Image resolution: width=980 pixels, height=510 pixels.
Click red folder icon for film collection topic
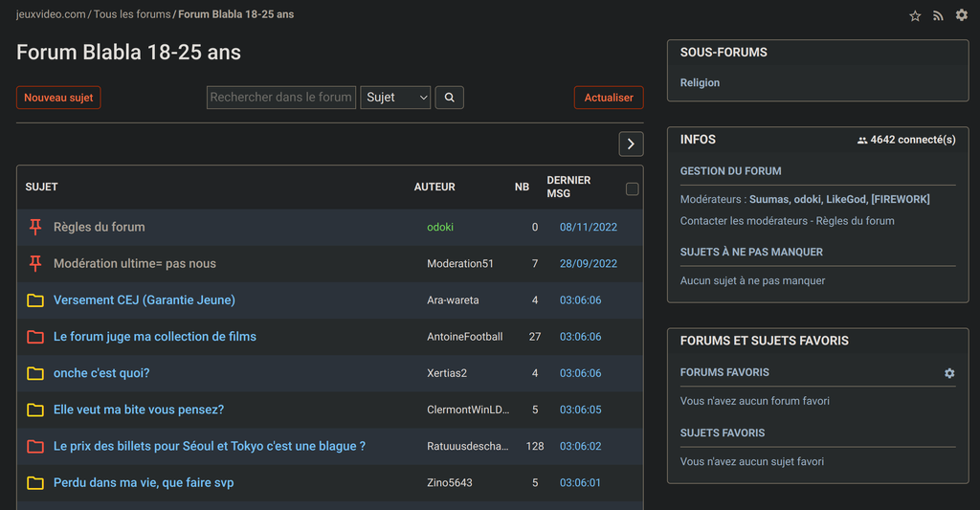coord(35,337)
